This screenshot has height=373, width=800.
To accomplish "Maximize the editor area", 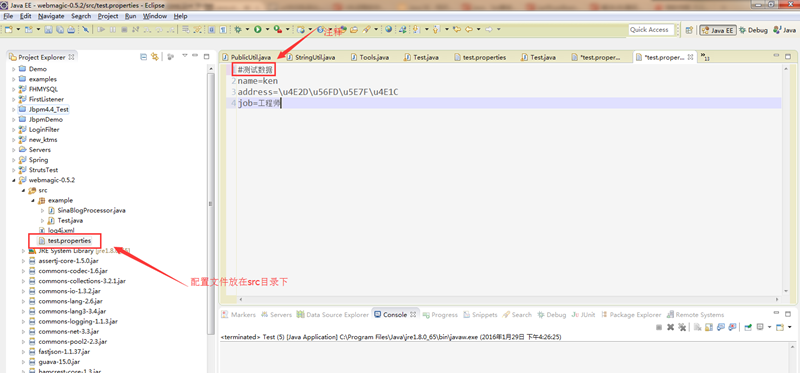I will pos(788,56).
